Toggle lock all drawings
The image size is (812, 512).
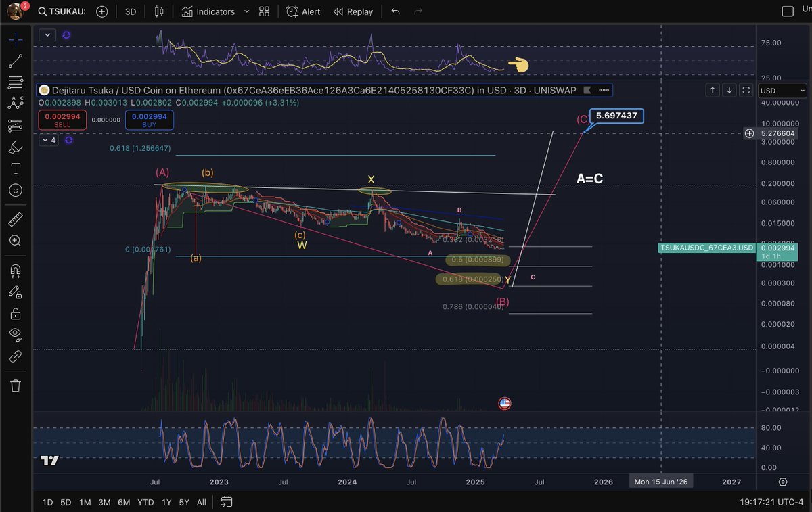coord(16,313)
